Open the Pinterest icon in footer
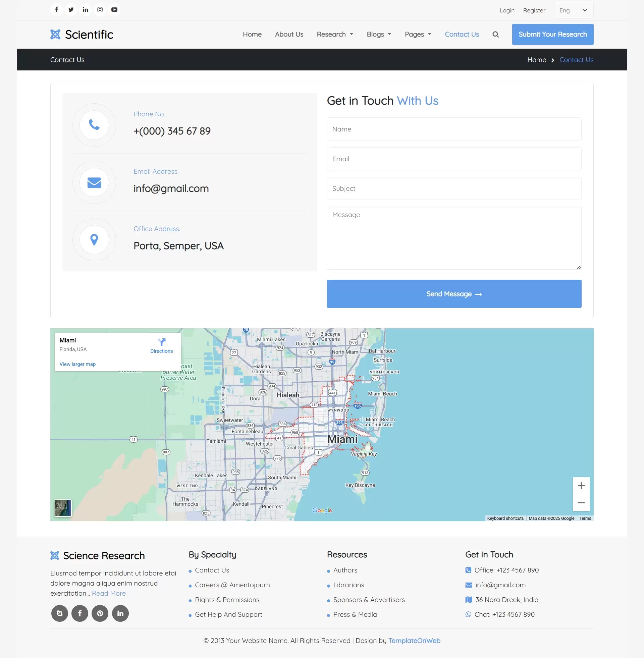 click(100, 613)
